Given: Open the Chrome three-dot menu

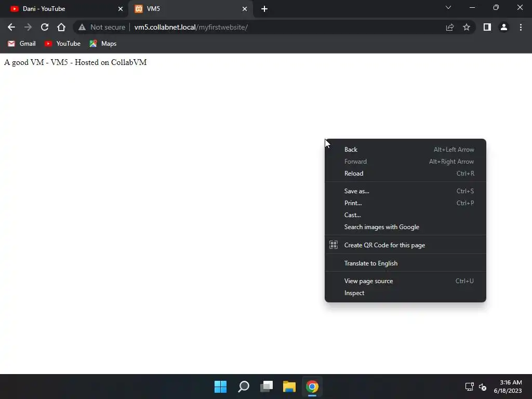Looking at the screenshot, I should (x=521, y=27).
